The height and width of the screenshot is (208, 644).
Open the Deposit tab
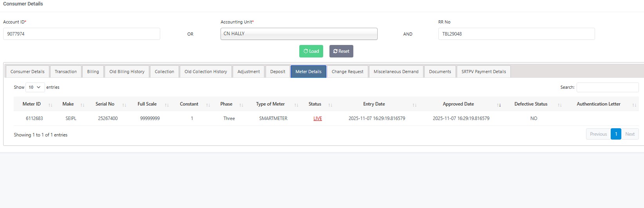[x=278, y=72]
